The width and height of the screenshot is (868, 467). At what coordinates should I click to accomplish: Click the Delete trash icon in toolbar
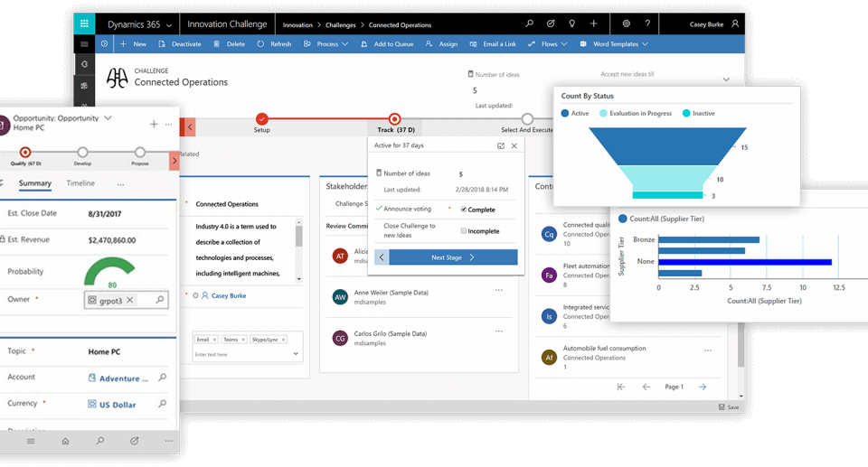[217, 44]
